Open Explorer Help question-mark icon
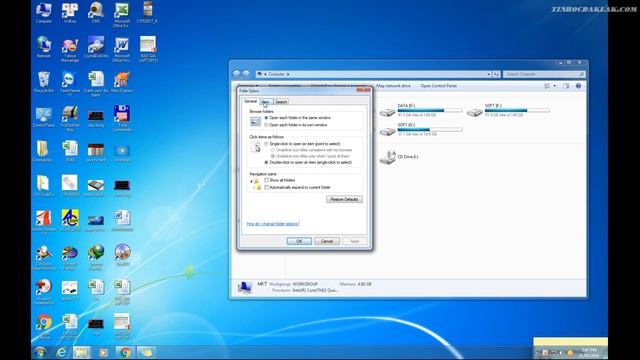 pyautogui.click(x=578, y=86)
